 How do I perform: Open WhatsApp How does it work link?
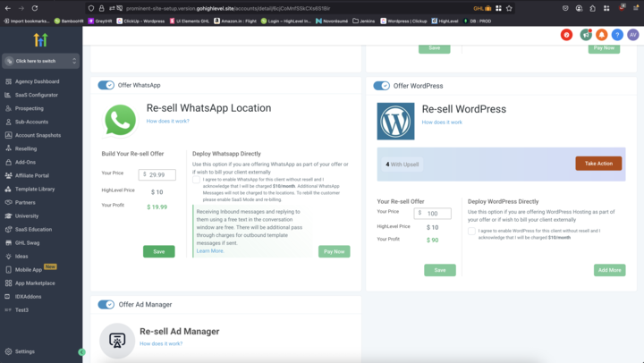(x=167, y=121)
